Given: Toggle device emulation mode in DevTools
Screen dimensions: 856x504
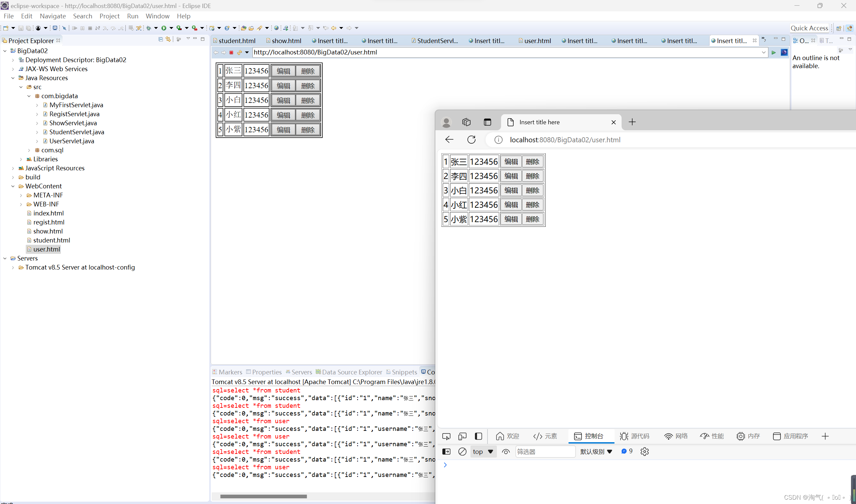Looking at the screenshot, I should pyautogui.click(x=462, y=436).
